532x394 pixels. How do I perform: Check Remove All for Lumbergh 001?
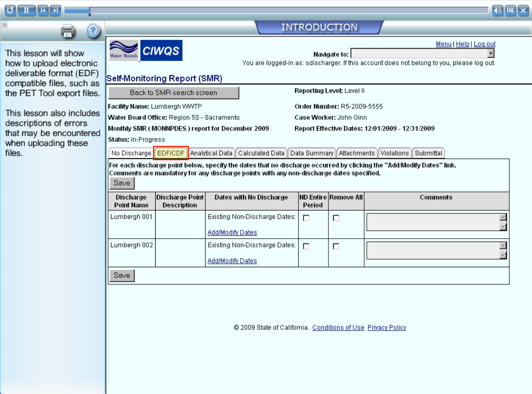336,218
